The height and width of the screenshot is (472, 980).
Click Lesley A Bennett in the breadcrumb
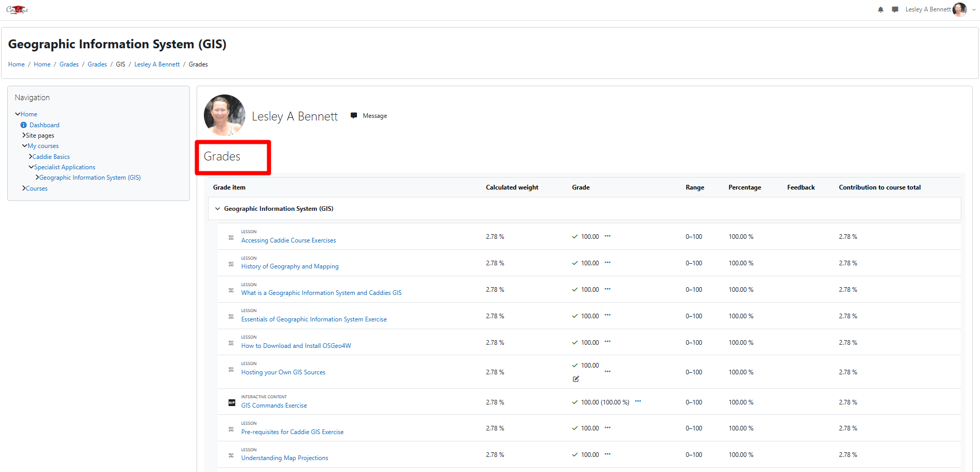(157, 64)
